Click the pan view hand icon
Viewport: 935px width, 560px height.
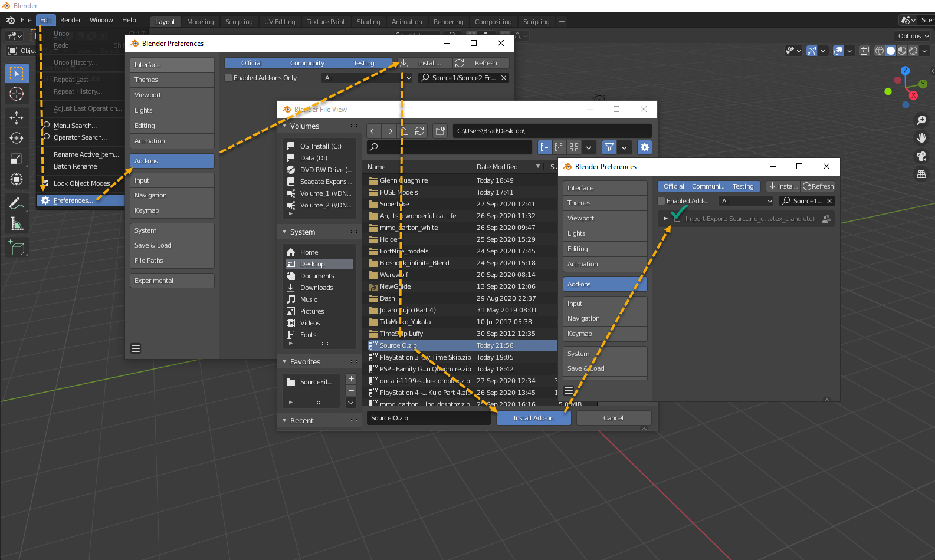tap(921, 138)
